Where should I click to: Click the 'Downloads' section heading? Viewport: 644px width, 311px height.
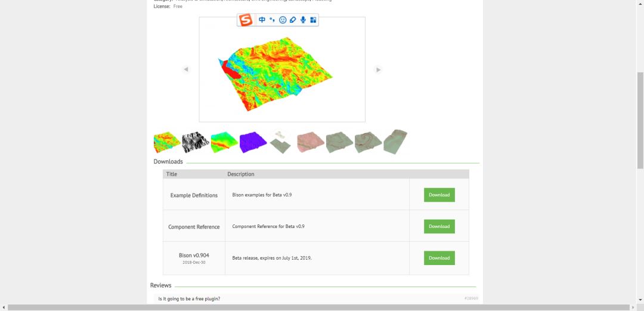click(x=168, y=162)
